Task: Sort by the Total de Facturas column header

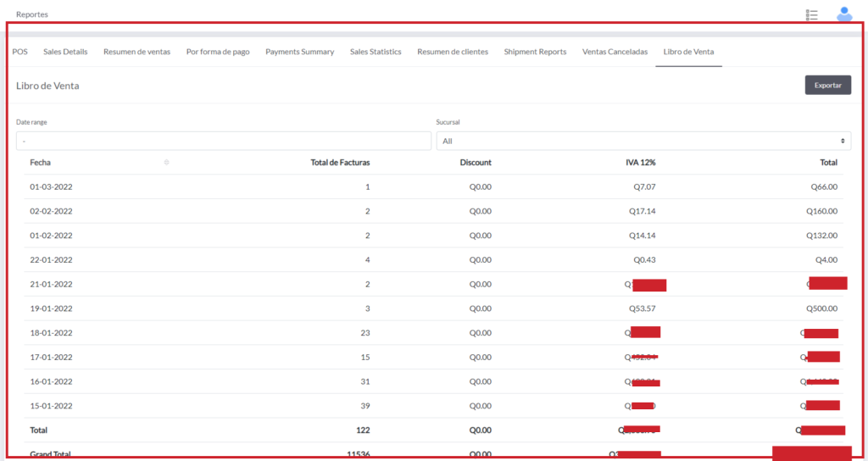Action: click(x=340, y=163)
